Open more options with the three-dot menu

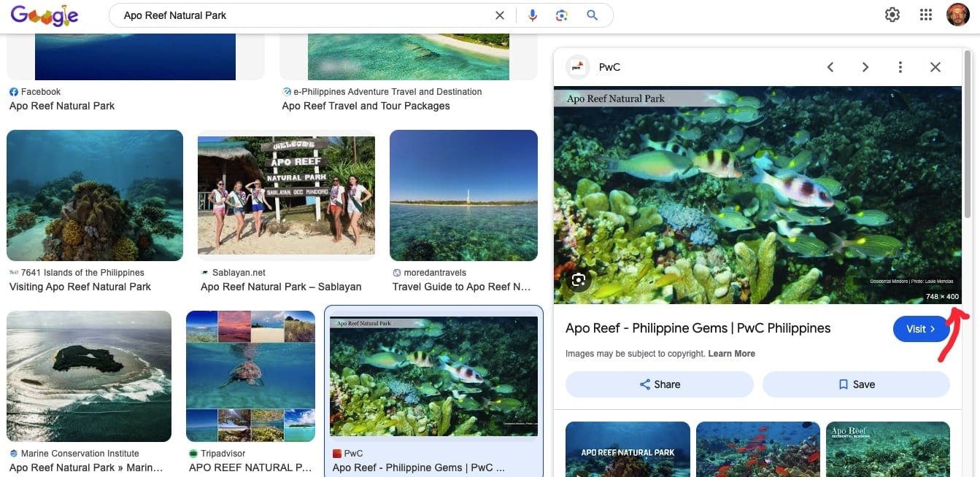(x=900, y=66)
